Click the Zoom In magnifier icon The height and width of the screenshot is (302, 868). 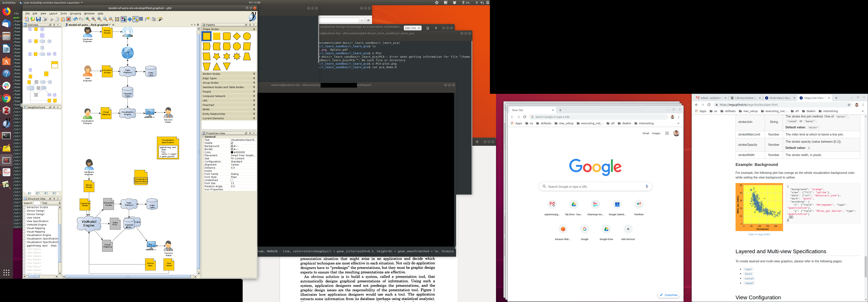point(88,19)
